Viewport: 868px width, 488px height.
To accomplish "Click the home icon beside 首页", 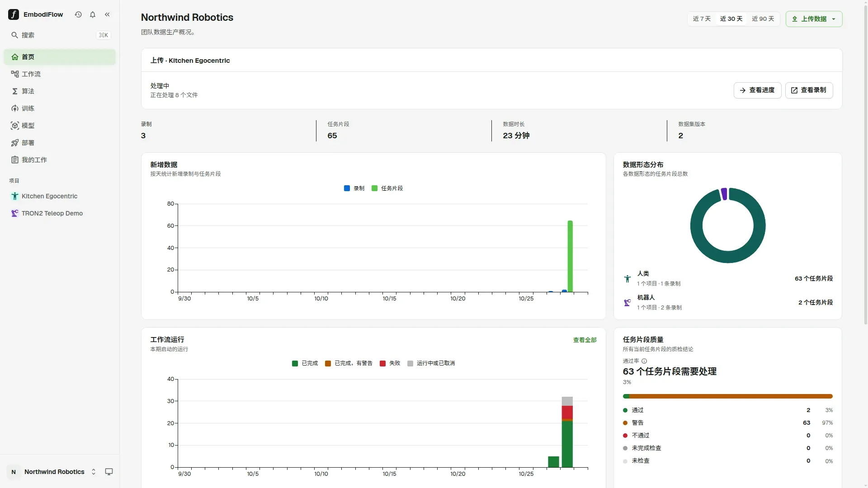I will click(x=15, y=57).
